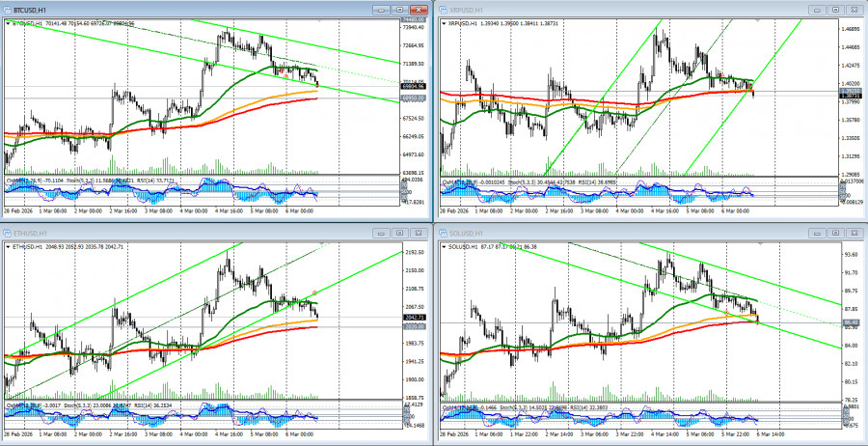Maximize the SOLUSD,H1 chart window

pyautogui.click(x=833, y=233)
